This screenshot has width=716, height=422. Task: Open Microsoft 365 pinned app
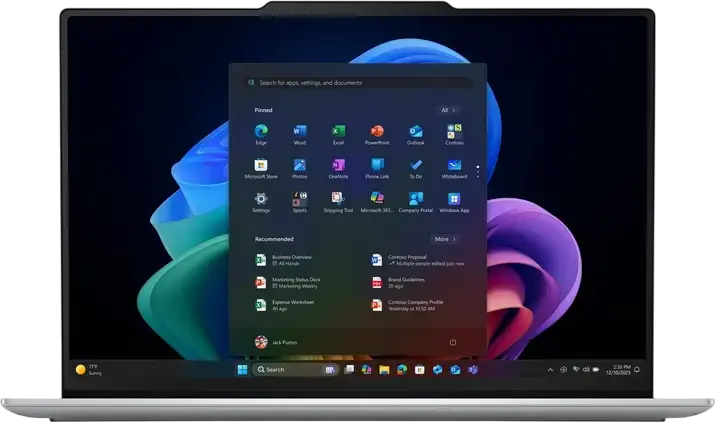tap(377, 202)
